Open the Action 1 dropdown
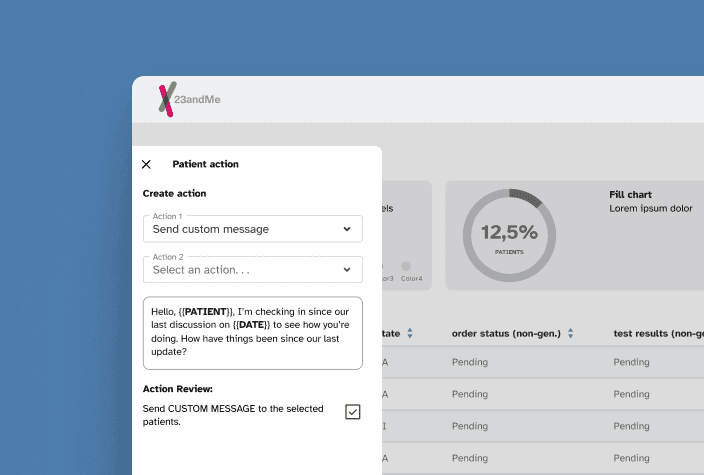704x475 pixels. pos(253,229)
